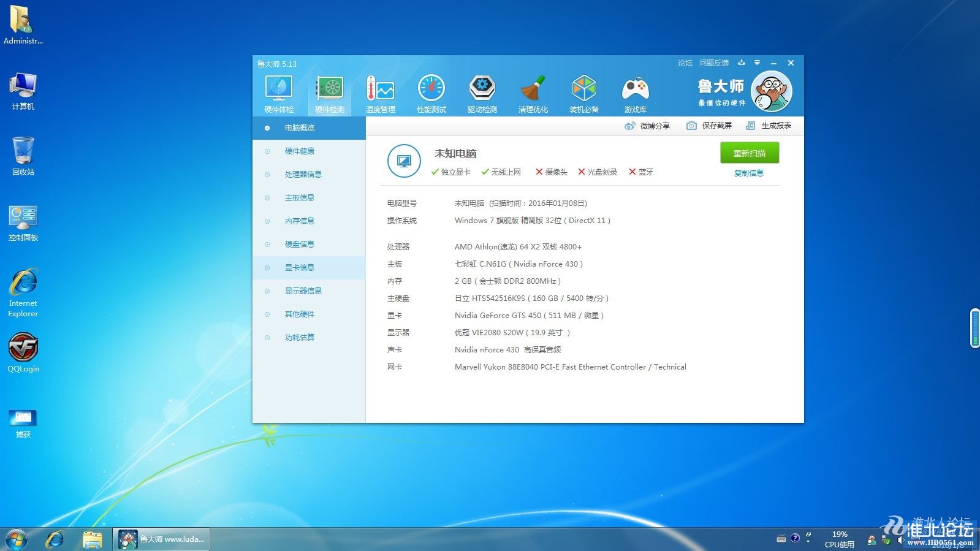Select 主板信息 in sidebar
The width and height of the screenshot is (980, 551).
click(309, 198)
